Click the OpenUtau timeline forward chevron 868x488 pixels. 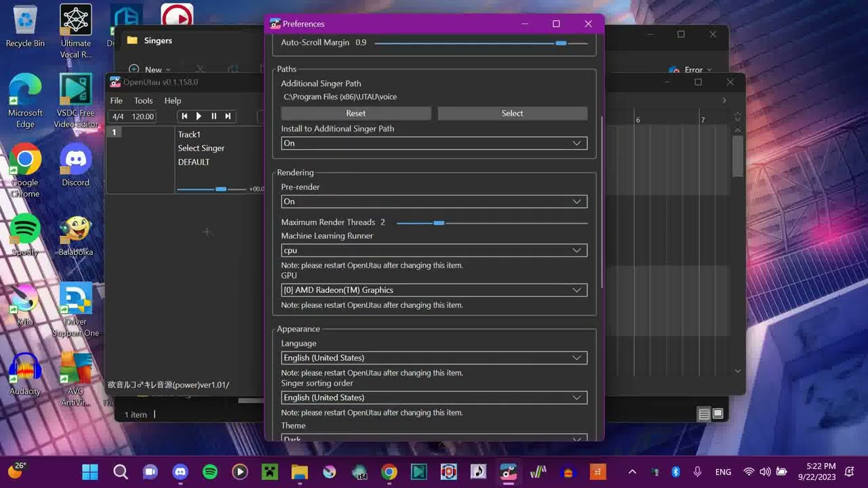[724, 100]
